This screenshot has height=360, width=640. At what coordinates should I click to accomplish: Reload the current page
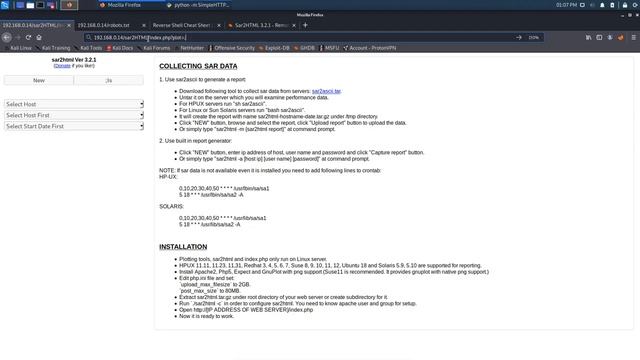coord(28,37)
